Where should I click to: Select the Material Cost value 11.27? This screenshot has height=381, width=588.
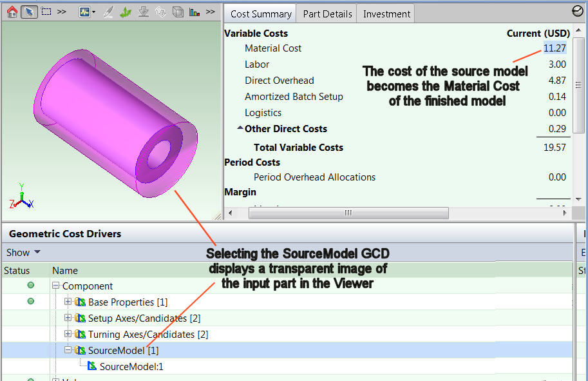click(x=555, y=48)
